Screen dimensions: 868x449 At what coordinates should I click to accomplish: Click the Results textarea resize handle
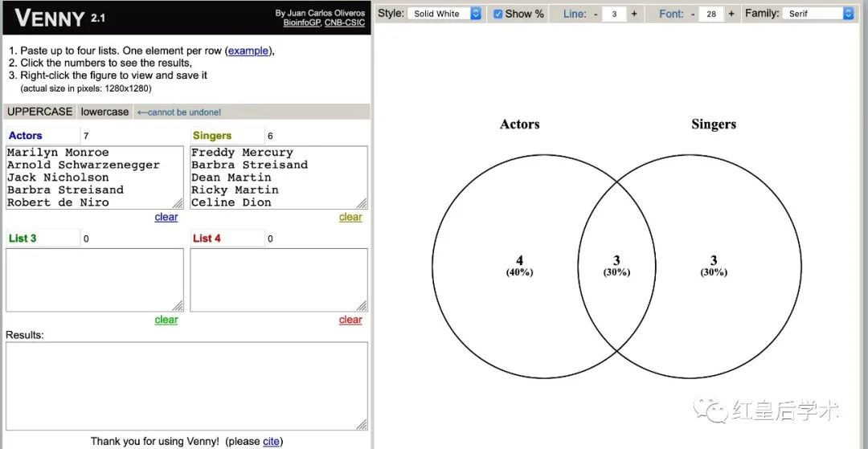pyautogui.click(x=362, y=424)
